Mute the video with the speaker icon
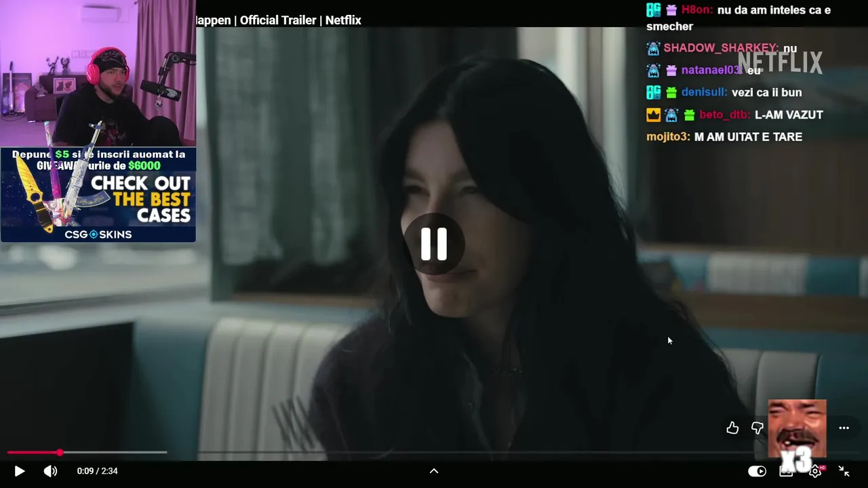The width and height of the screenshot is (868, 488). coord(51,471)
